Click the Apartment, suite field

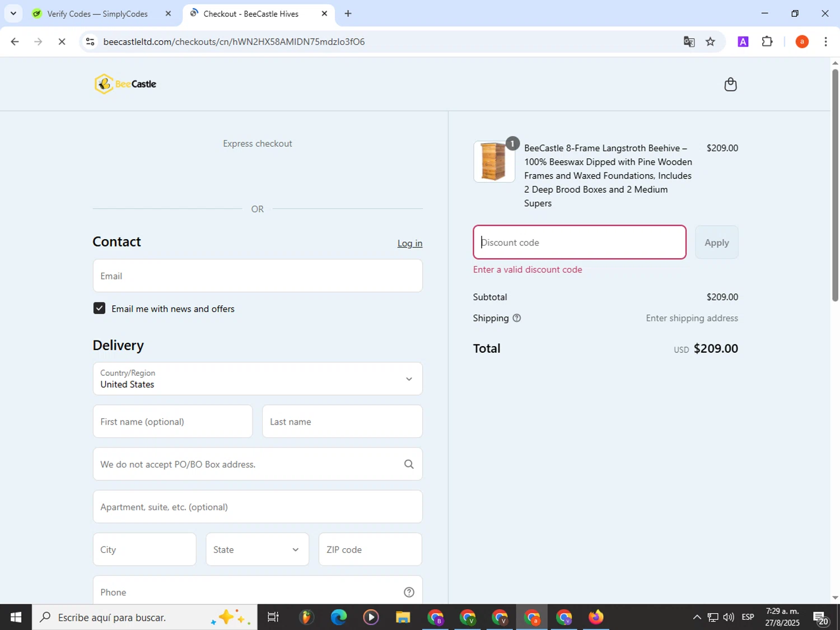(x=258, y=507)
